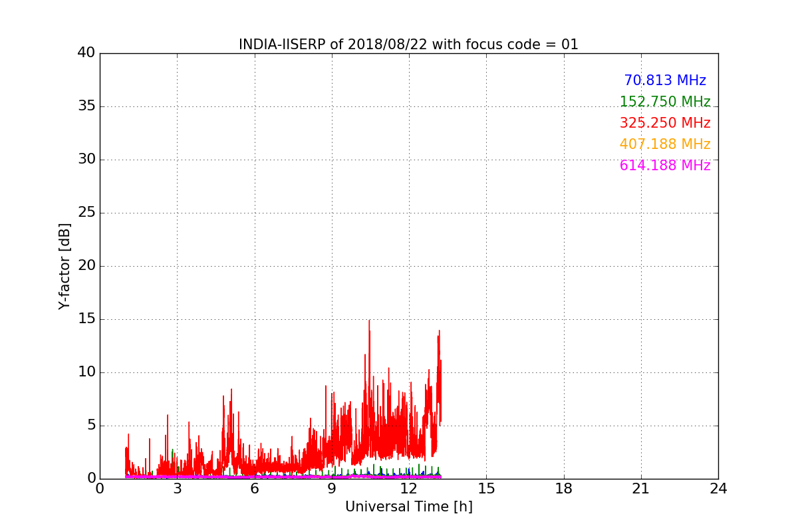The width and height of the screenshot is (798, 532).
Task: Click the 5 tick on Y-factor axis
Action: point(91,426)
